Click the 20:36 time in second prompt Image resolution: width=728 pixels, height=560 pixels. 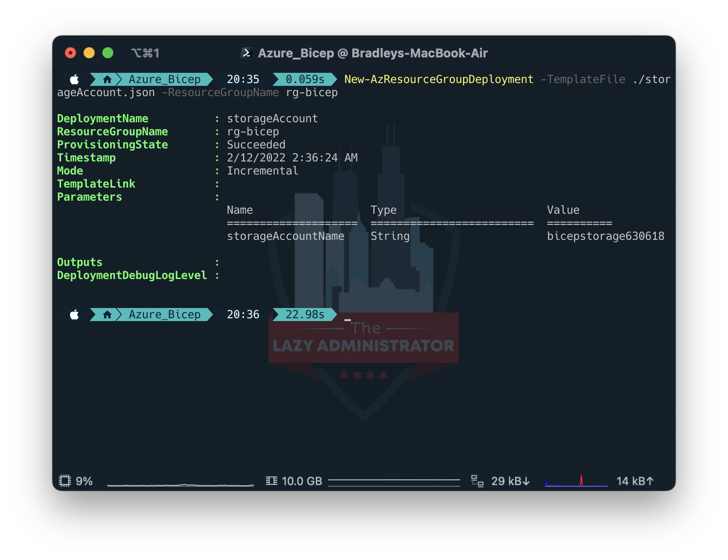pyautogui.click(x=243, y=315)
